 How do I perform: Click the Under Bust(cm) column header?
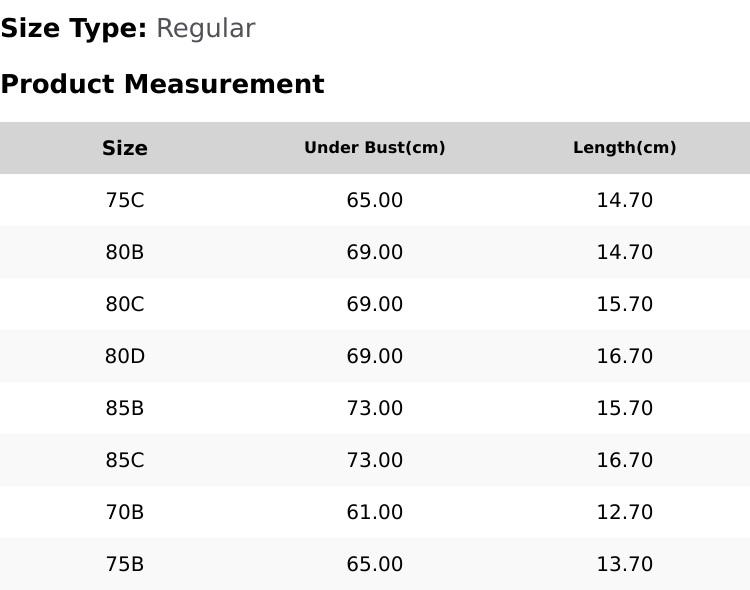click(x=375, y=148)
